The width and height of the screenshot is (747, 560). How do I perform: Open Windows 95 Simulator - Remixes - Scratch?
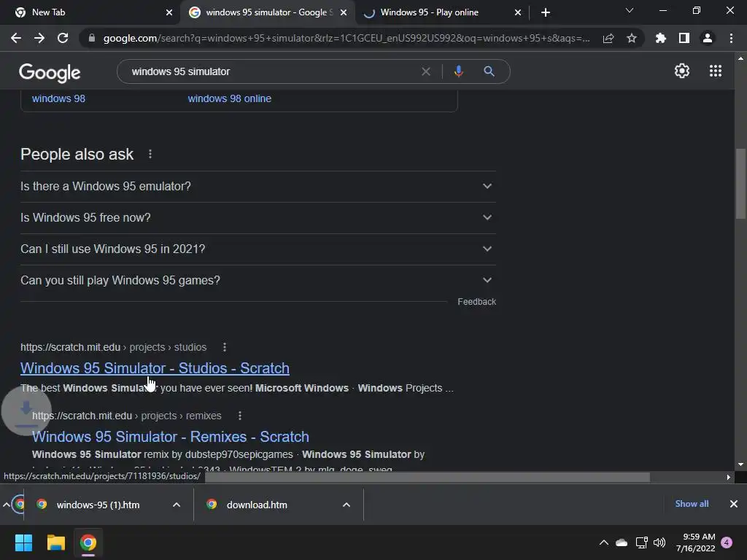[171, 437]
